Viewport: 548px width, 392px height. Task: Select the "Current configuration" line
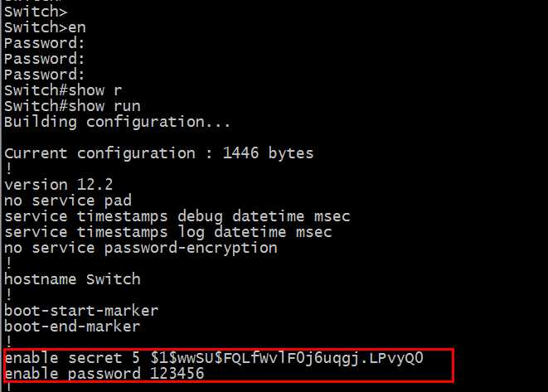(158, 153)
